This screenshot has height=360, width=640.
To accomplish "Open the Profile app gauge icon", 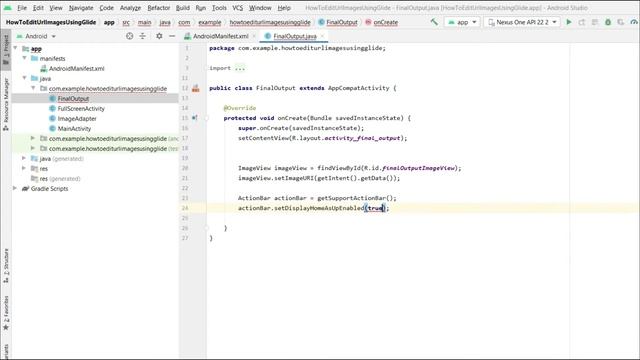I will click(x=634, y=22).
